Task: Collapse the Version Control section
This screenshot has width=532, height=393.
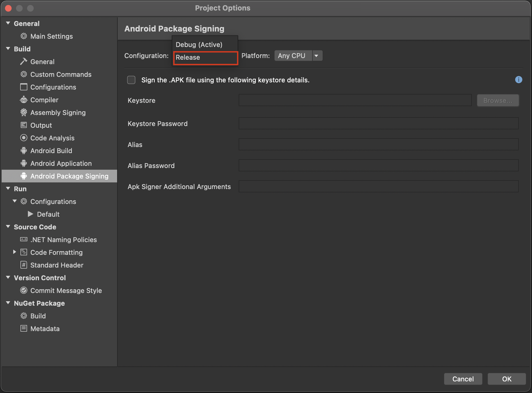Action: coord(8,277)
